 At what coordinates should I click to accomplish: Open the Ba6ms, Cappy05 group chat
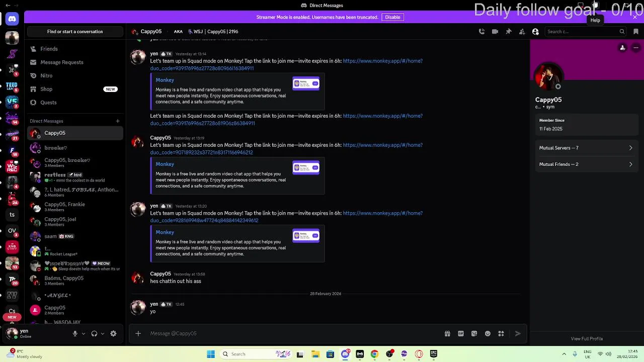click(x=75, y=281)
